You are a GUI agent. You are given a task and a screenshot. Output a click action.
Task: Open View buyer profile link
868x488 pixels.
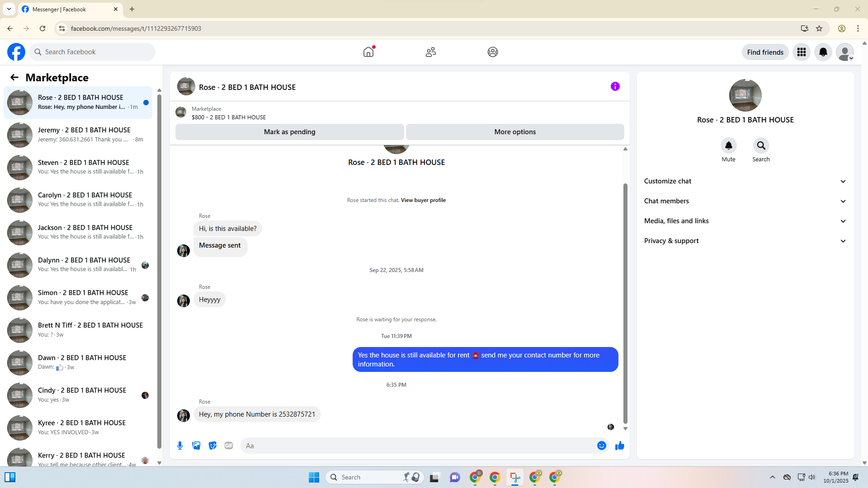click(x=423, y=200)
